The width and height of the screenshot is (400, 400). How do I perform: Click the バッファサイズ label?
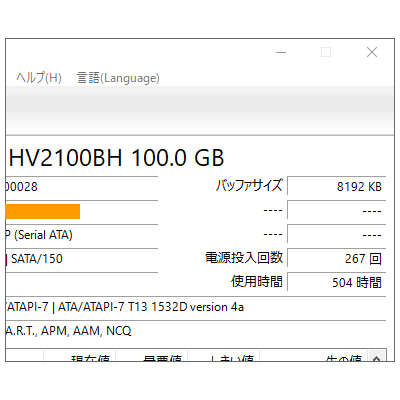click(x=249, y=186)
